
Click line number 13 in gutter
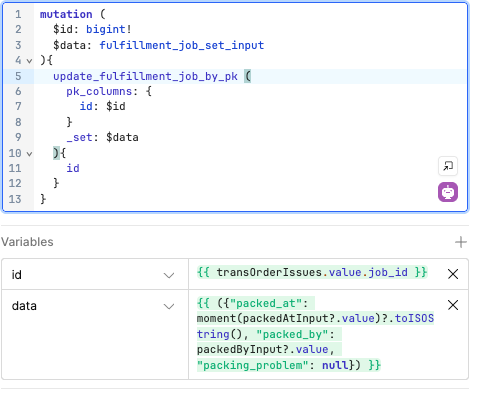(x=15, y=199)
